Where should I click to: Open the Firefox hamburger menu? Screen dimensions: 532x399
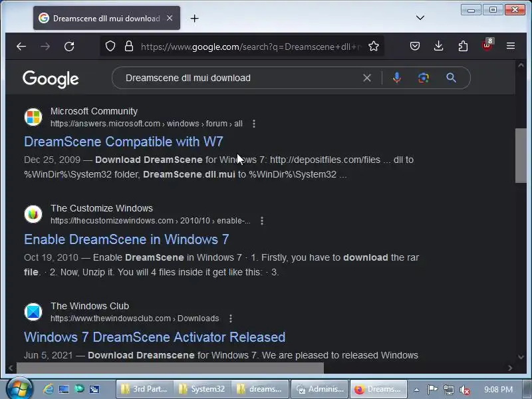tap(511, 46)
